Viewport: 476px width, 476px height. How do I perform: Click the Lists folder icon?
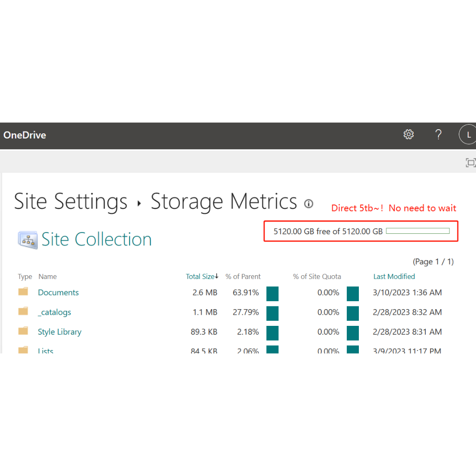tap(23, 349)
